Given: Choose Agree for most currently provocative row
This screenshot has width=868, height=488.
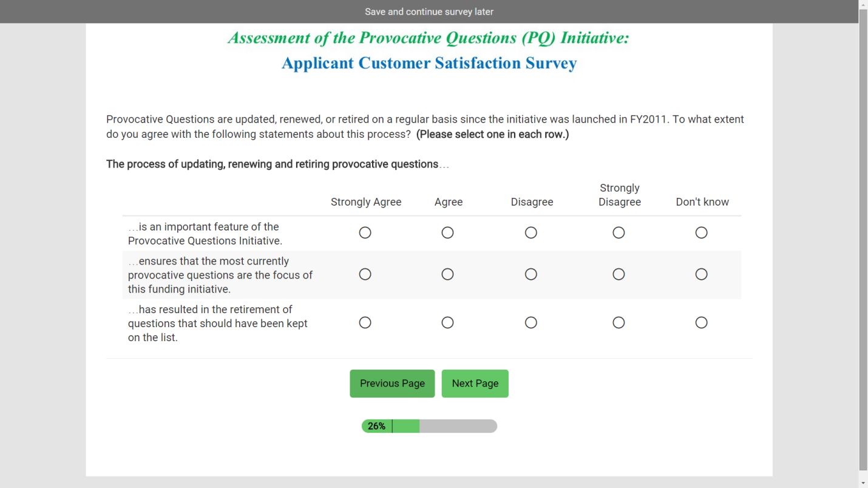Looking at the screenshot, I should [x=447, y=274].
